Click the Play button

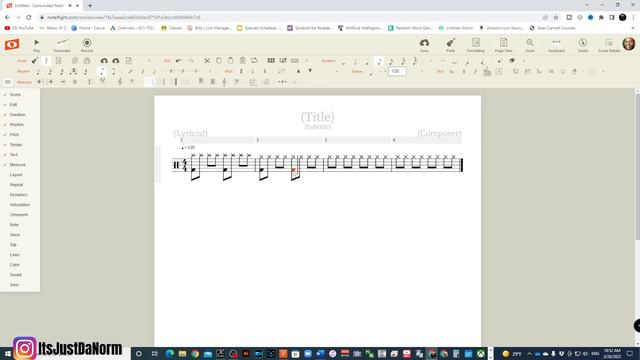pyautogui.click(x=36, y=45)
